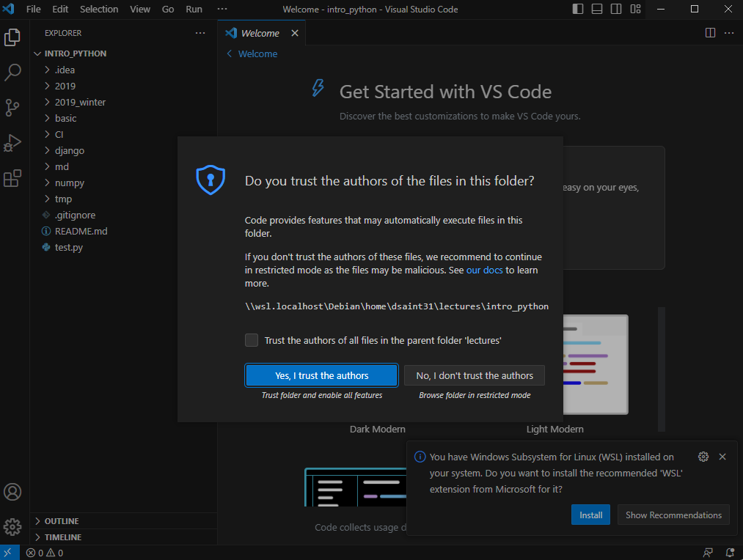Select the dark high contrast theme thumbnail
Viewport: 743px width, 560px height.
pyautogui.click(x=356, y=487)
